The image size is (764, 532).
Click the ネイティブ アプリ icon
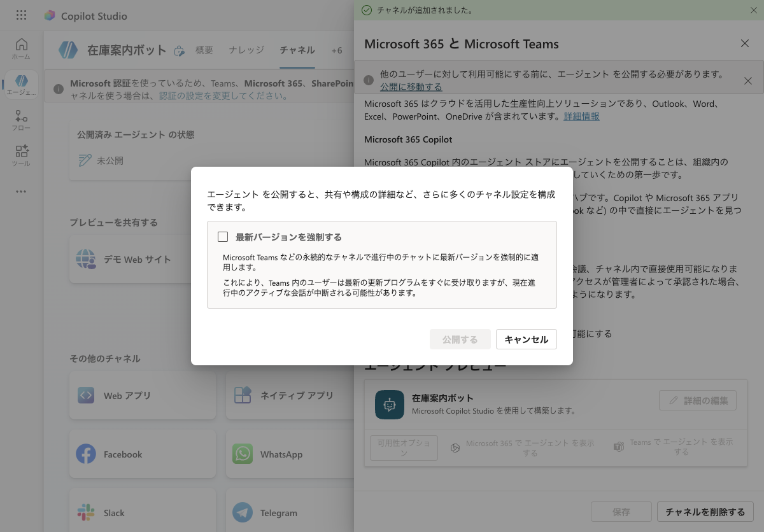coord(243,395)
